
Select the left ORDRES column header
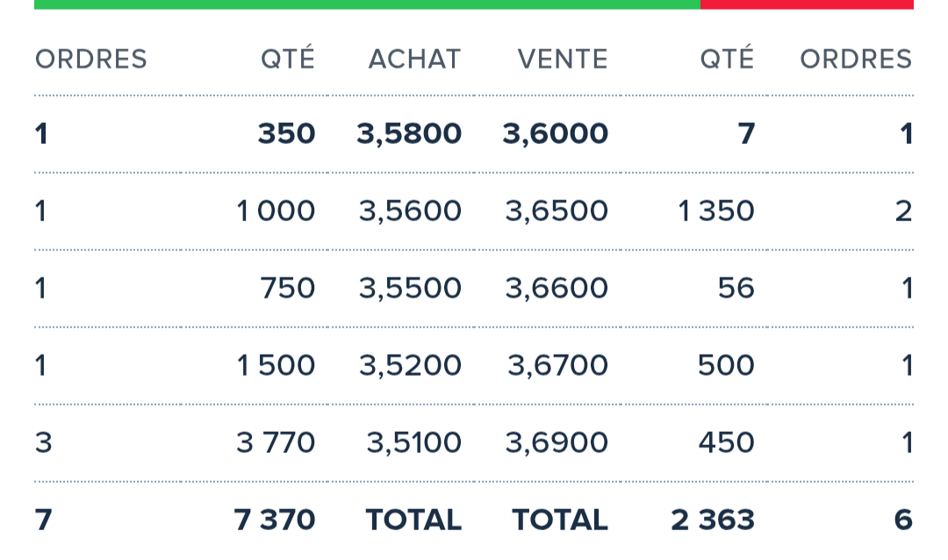90,60
